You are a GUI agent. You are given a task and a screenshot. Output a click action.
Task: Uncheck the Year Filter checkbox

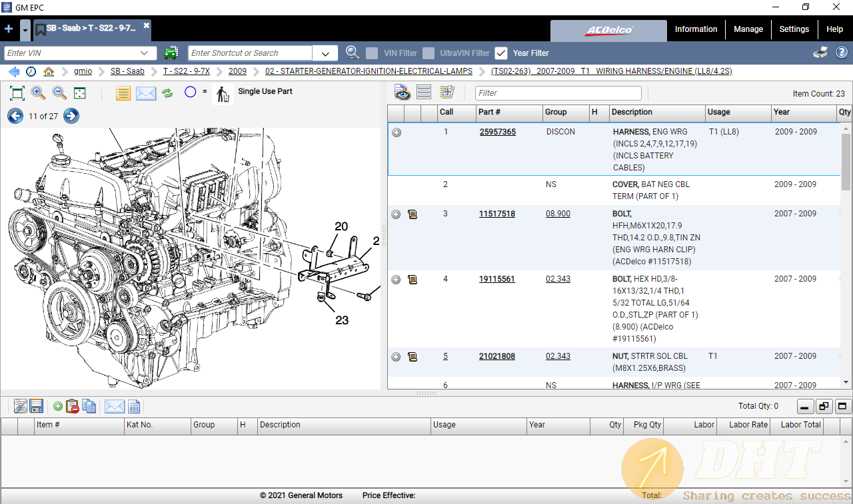click(501, 53)
